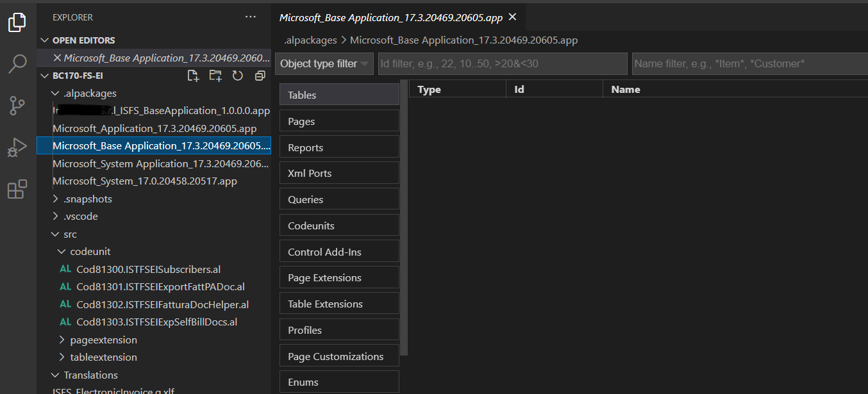Open the Run and Debug view
The image size is (868, 394).
(x=17, y=146)
